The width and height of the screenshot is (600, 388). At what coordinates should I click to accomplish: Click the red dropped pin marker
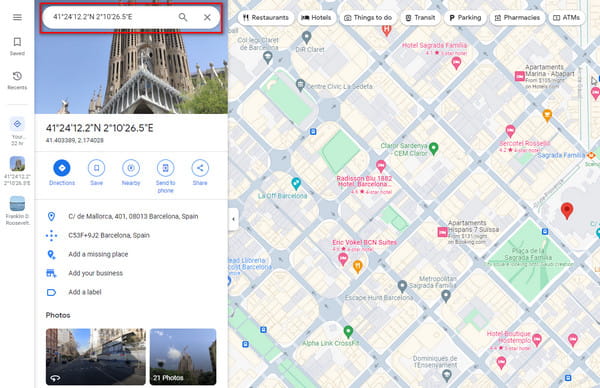[x=567, y=211]
